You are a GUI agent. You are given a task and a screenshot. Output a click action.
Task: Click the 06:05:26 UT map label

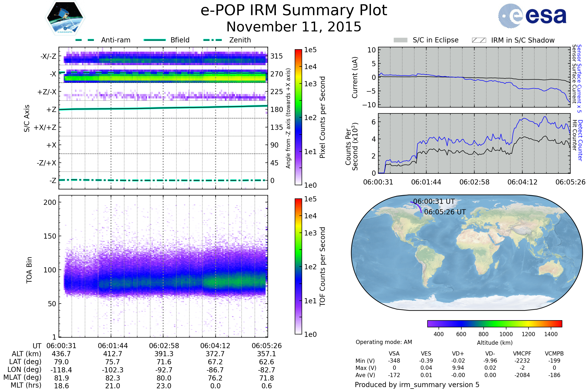(445, 212)
